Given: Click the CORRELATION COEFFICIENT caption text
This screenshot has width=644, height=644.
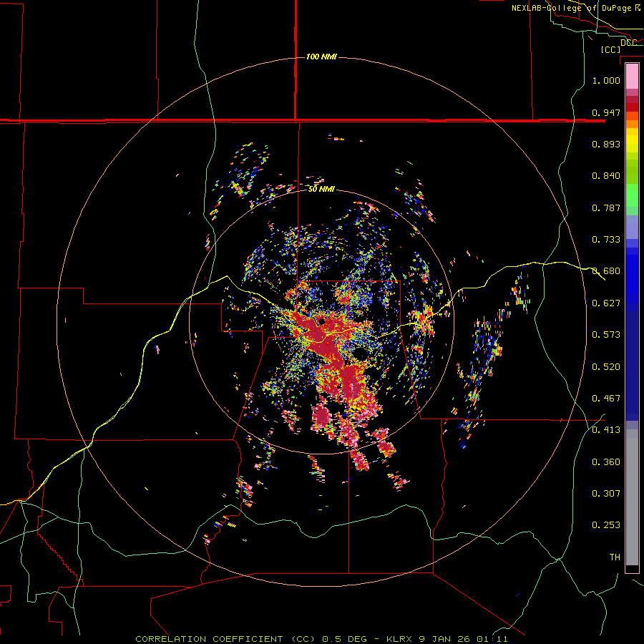Looking at the screenshot, I should [213, 639].
